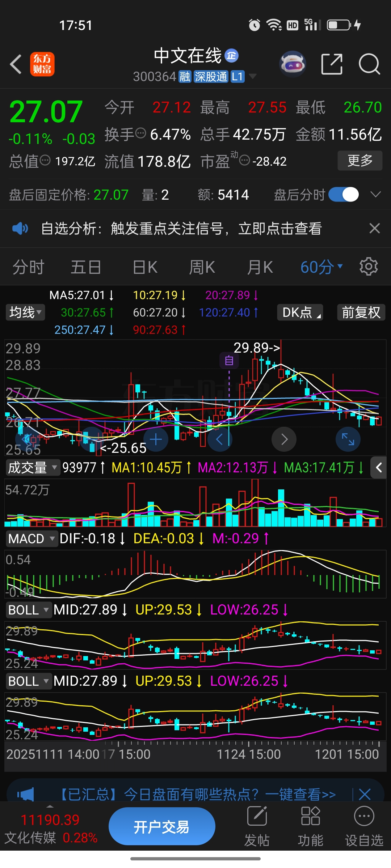The height and width of the screenshot is (868, 391).
Task: Tap the 自 marker on the chart
Action: coord(229,360)
